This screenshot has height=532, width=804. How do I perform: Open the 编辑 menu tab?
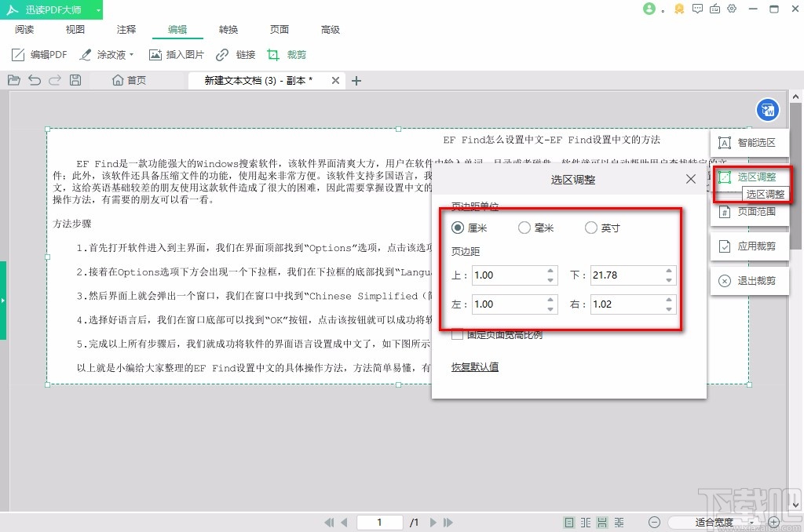tap(177, 29)
